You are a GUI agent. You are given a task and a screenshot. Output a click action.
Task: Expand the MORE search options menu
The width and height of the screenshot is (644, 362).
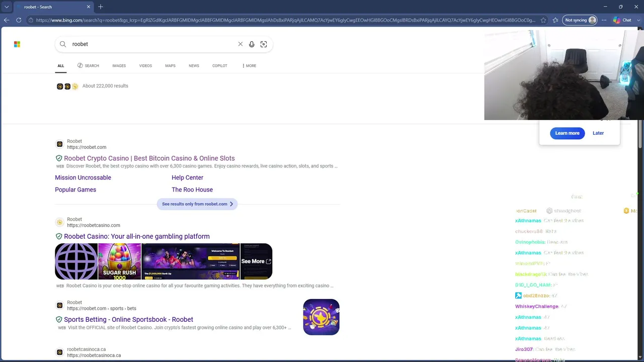tap(249, 66)
